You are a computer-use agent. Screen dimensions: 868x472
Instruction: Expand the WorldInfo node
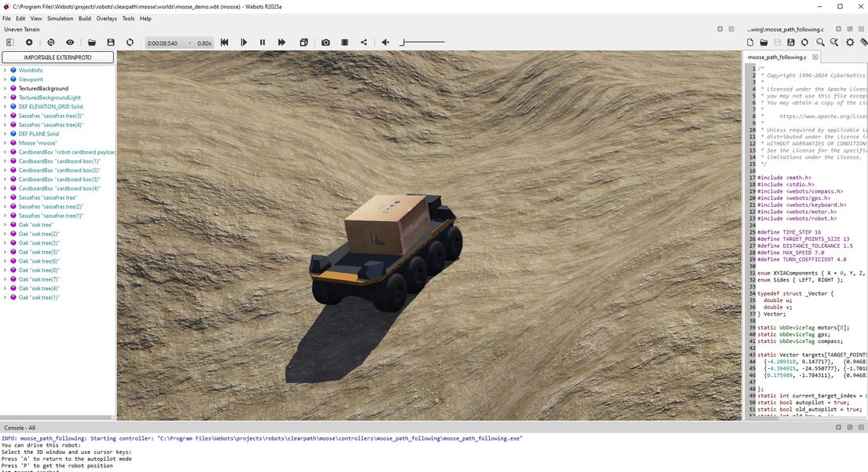5,70
